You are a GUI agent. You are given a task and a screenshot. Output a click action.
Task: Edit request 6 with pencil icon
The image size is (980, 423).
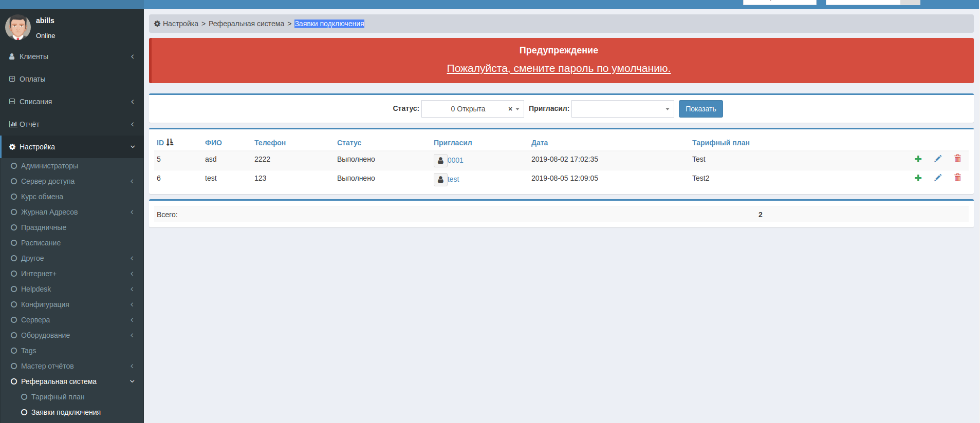click(937, 178)
